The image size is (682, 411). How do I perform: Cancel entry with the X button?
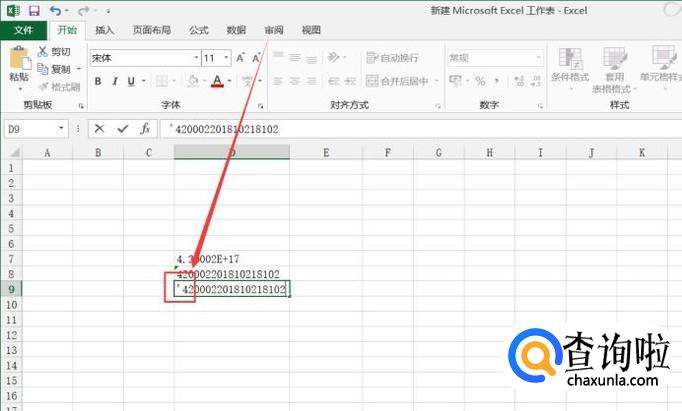tap(99, 129)
